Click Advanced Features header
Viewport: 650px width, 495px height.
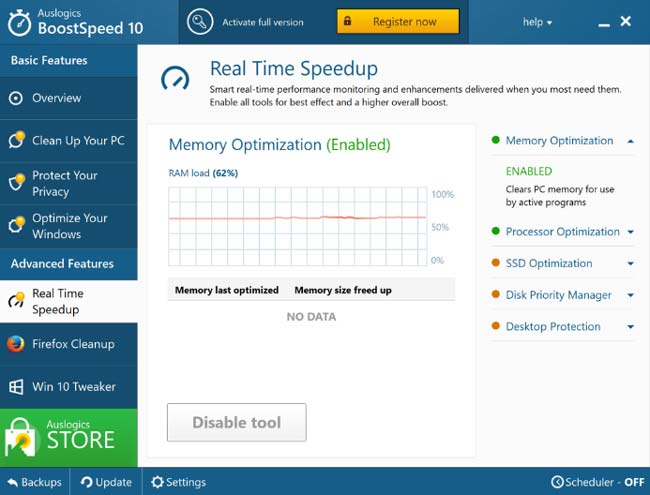(x=68, y=264)
